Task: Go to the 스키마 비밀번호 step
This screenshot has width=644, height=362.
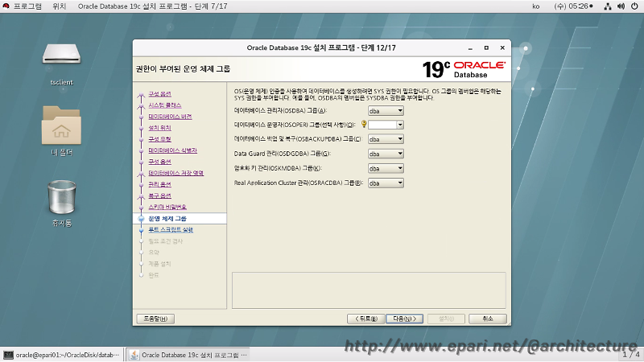Action: [x=167, y=207]
